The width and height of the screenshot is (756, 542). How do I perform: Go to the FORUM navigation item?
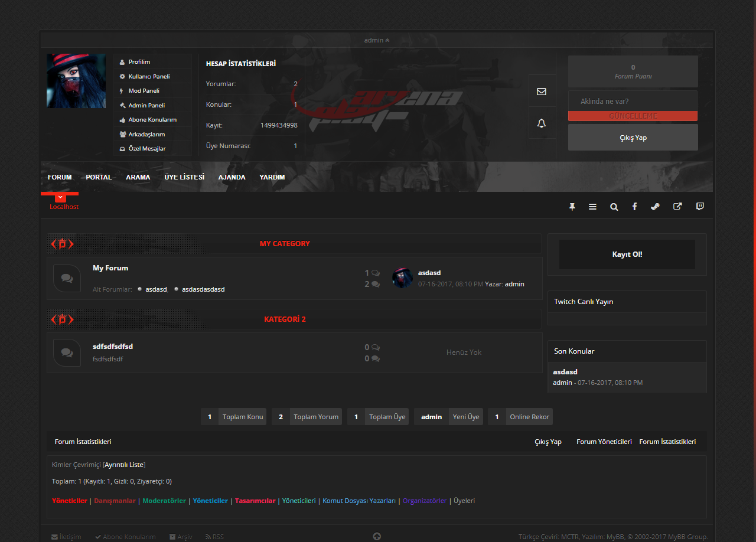pos(60,177)
